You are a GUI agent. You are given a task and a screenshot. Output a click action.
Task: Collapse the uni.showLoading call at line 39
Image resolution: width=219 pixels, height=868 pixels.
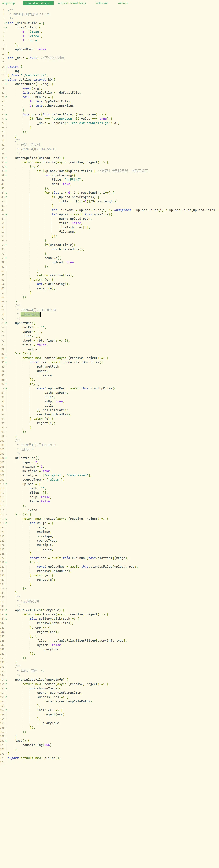coord(6,176)
